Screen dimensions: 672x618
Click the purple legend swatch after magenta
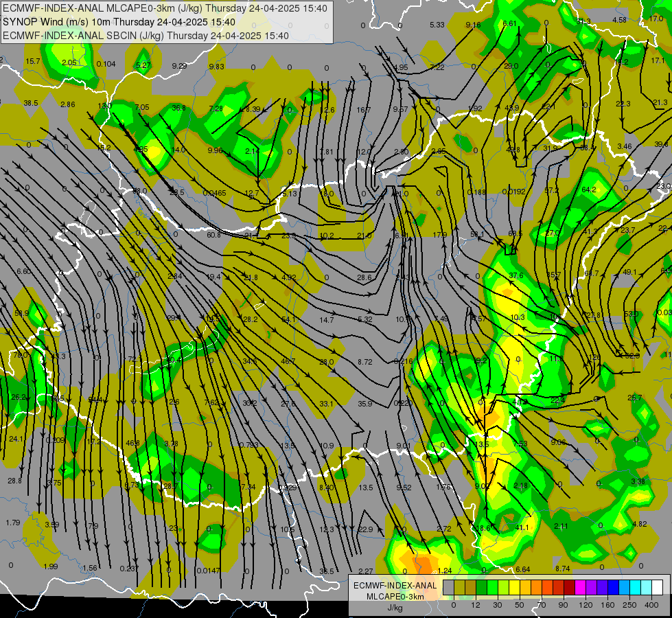point(592,587)
